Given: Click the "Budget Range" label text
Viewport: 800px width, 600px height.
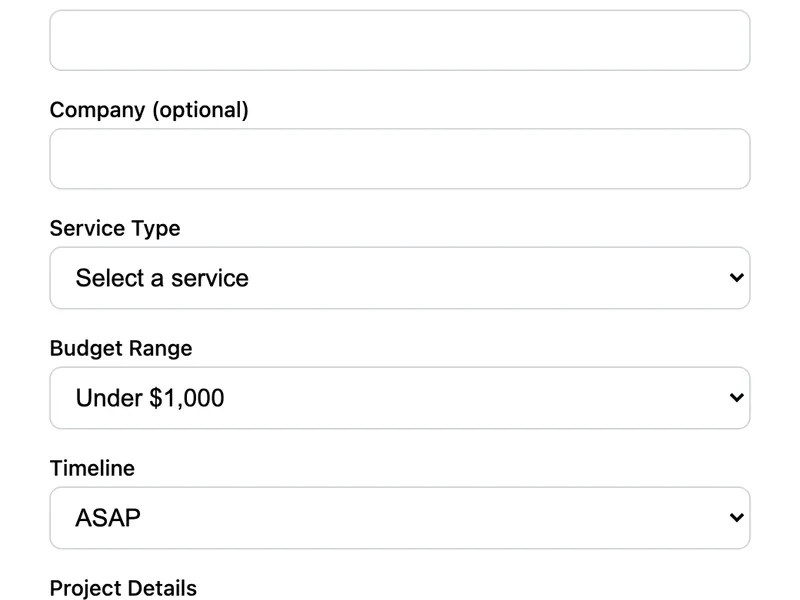Looking at the screenshot, I should (121, 348).
